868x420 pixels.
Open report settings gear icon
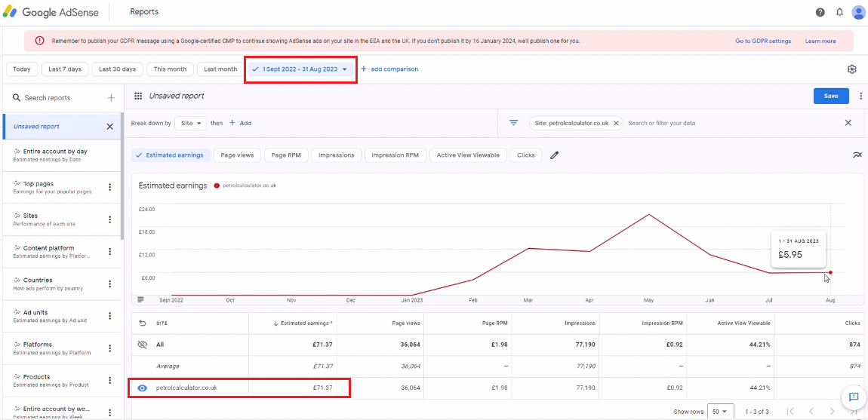tap(852, 69)
